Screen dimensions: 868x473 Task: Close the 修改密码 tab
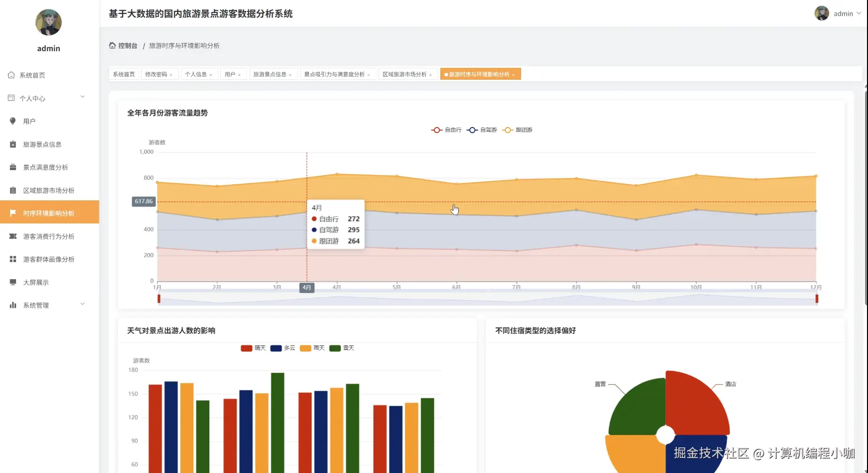[x=171, y=75]
